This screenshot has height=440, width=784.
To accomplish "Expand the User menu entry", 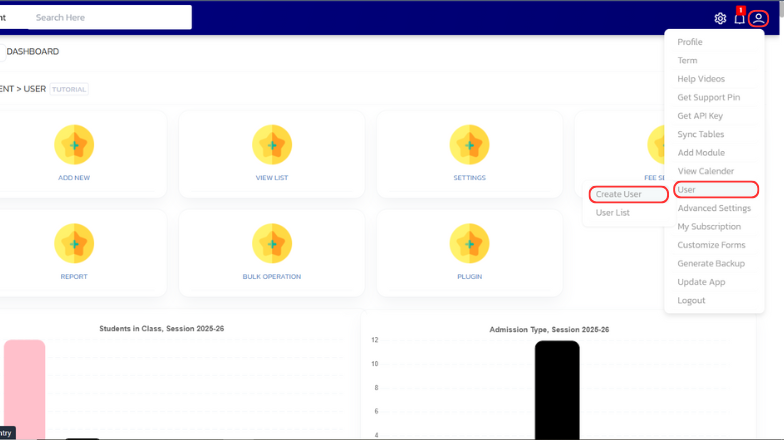I will coord(716,190).
